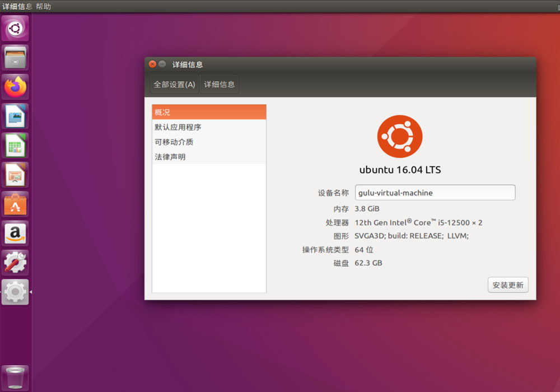Image resolution: width=560 pixels, height=392 pixels.
Task: Open the wrench-and-gear System Settings icon
Action: tap(15, 263)
